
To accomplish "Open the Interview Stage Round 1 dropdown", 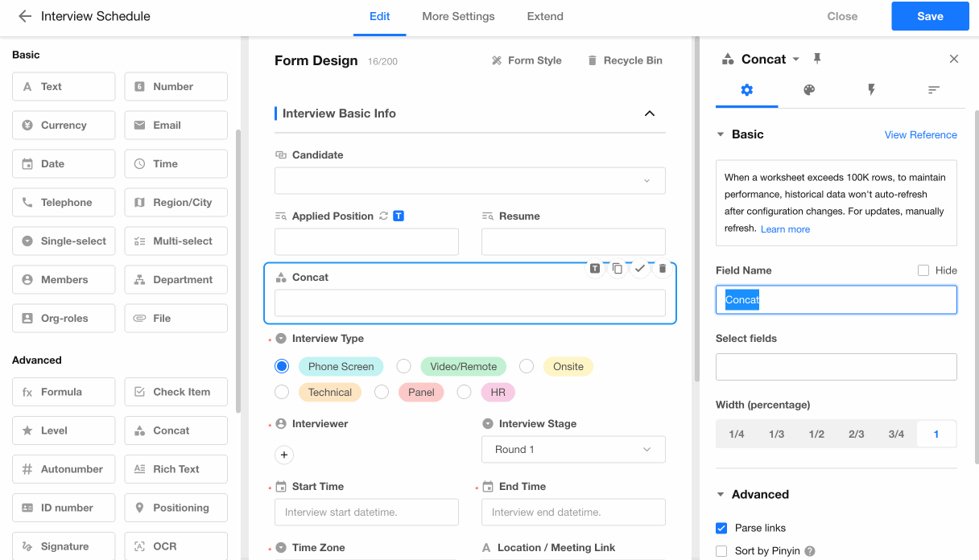I will 573,449.
